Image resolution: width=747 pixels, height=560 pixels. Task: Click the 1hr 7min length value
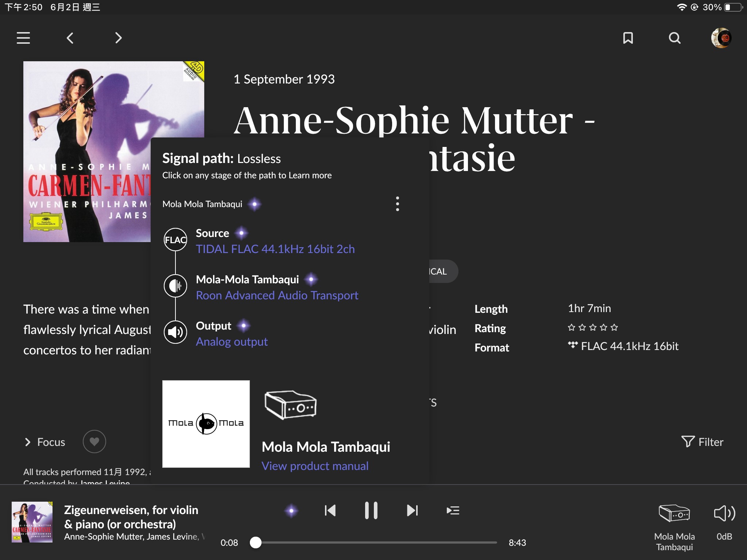589,308
